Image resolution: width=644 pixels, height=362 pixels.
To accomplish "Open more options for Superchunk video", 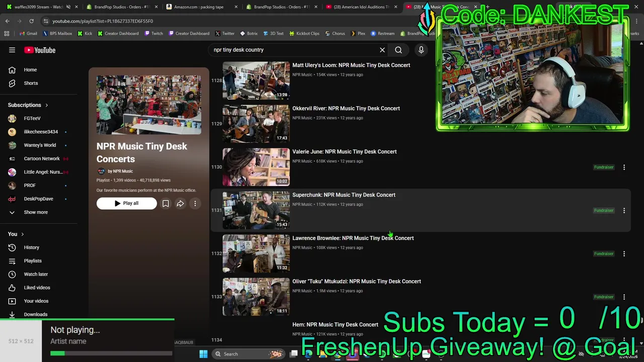I will [624, 210].
